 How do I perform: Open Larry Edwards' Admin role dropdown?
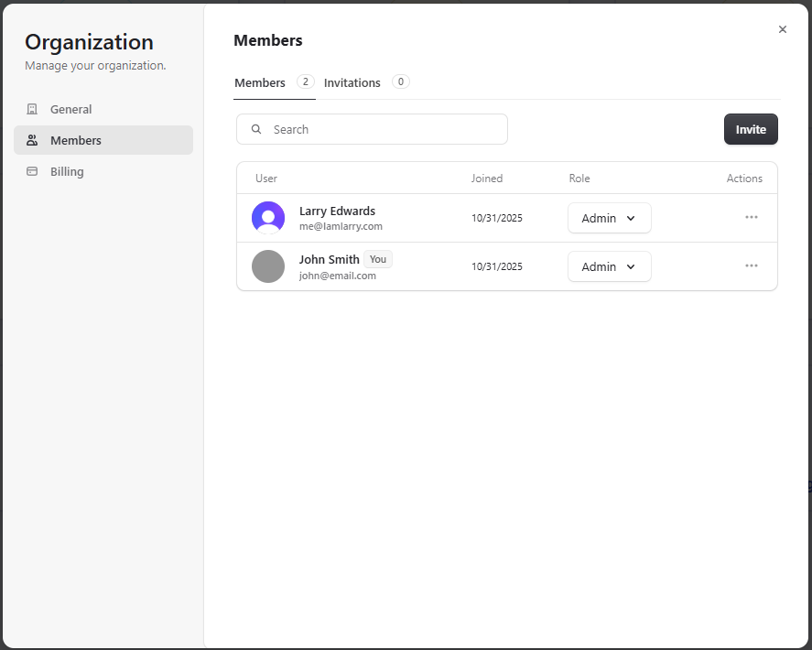(609, 218)
